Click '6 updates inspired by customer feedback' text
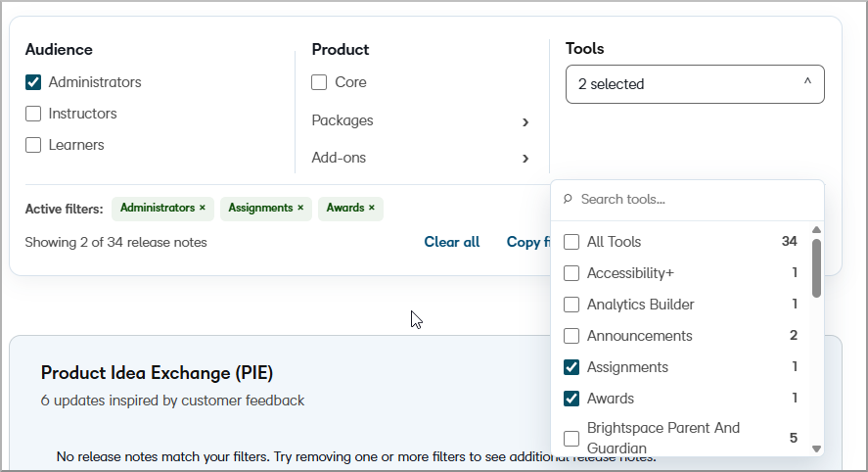The height and width of the screenshot is (472, 868). coord(172,401)
